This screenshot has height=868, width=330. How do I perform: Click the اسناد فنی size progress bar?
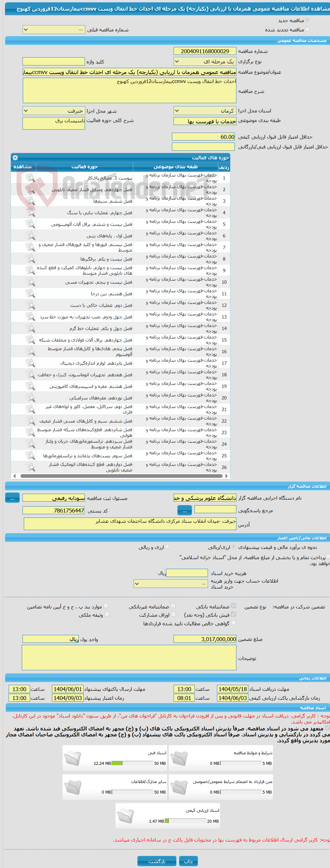pyautogui.click(x=133, y=763)
